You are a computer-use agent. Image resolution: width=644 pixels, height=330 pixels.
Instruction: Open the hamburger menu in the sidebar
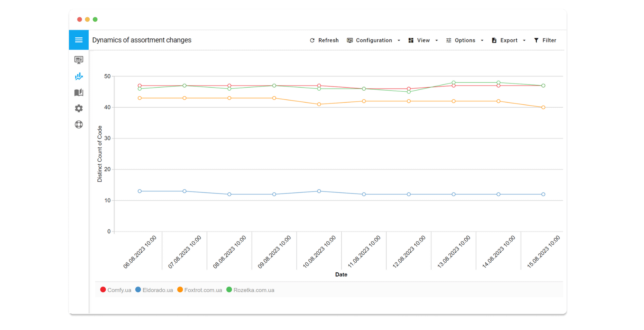[79, 40]
